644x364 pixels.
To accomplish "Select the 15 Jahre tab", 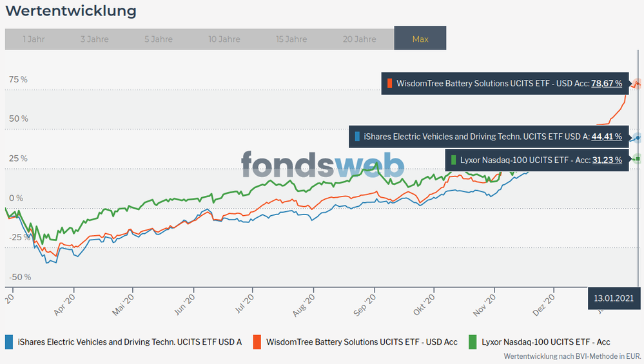I will click(291, 39).
